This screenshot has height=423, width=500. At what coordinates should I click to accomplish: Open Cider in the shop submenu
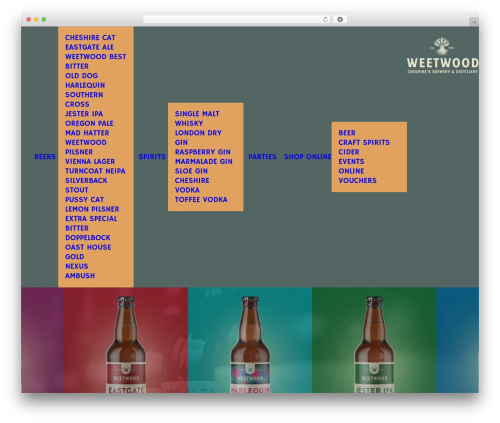tap(349, 152)
